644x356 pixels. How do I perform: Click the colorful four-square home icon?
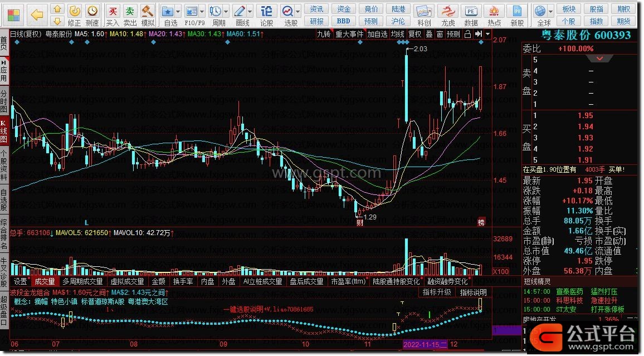(x=13, y=15)
